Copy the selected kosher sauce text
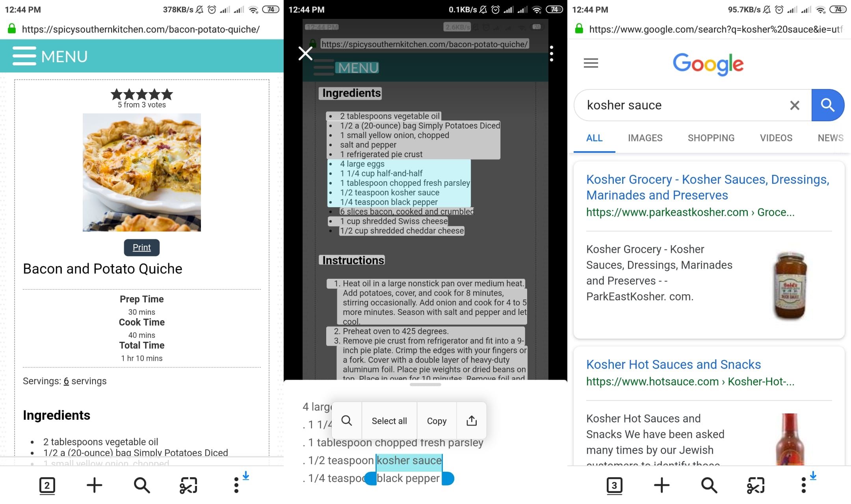 pos(436,420)
